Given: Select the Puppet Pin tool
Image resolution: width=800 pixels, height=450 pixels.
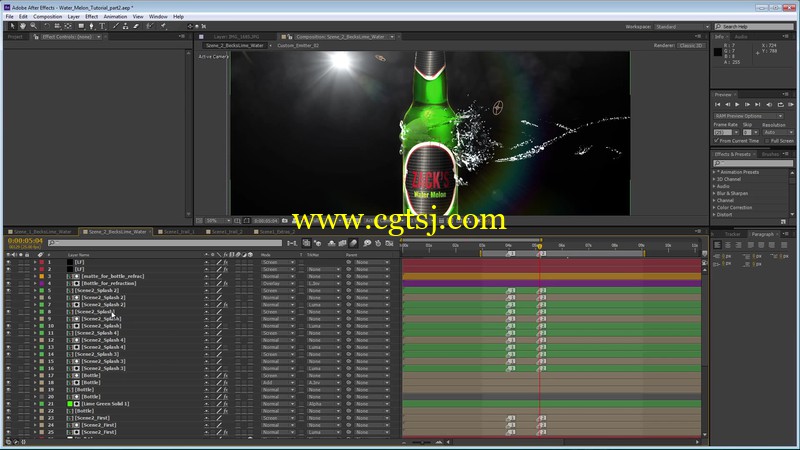Looking at the screenshot, I should [163, 26].
